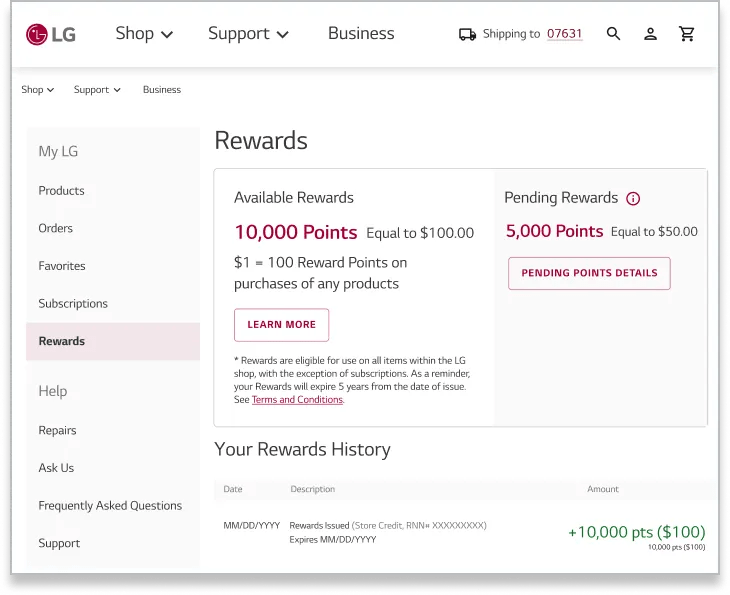
Task: Click the LEARN MORE button
Action: pos(281,325)
